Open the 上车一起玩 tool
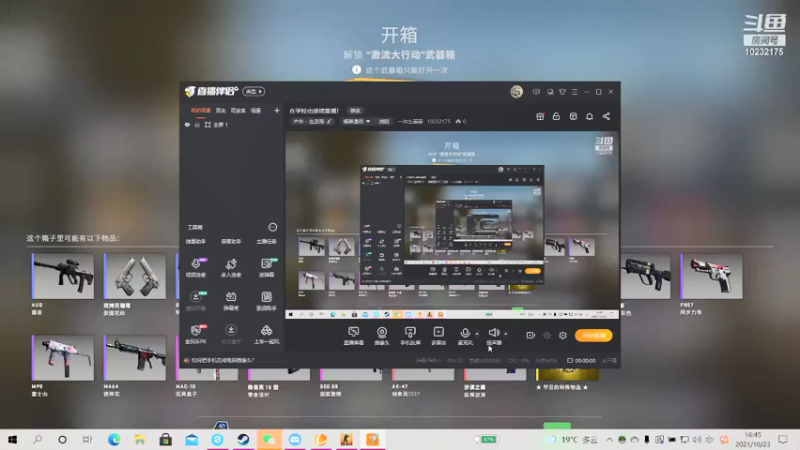 click(x=266, y=334)
